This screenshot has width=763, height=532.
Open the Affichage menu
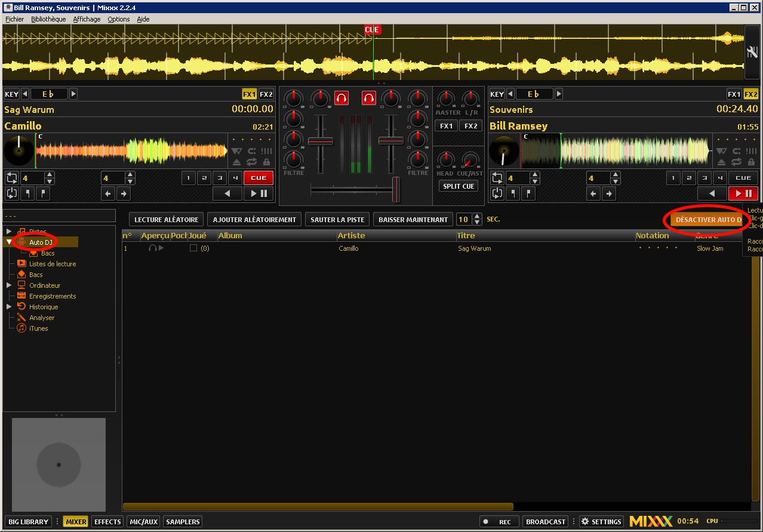87,19
